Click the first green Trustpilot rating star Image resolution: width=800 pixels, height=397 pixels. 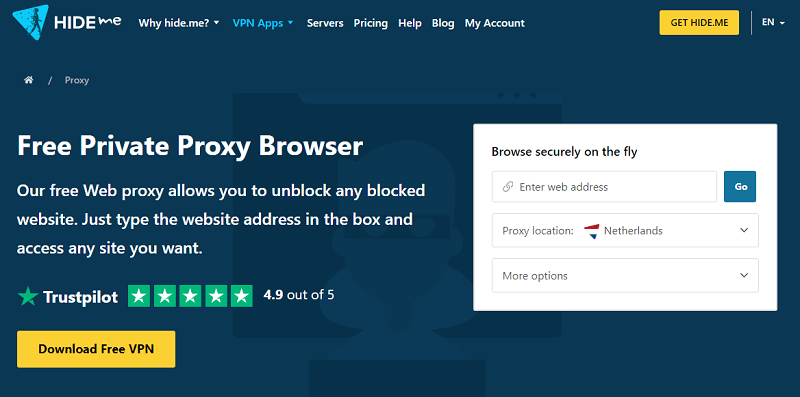pyautogui.click(x=139, y=296)
